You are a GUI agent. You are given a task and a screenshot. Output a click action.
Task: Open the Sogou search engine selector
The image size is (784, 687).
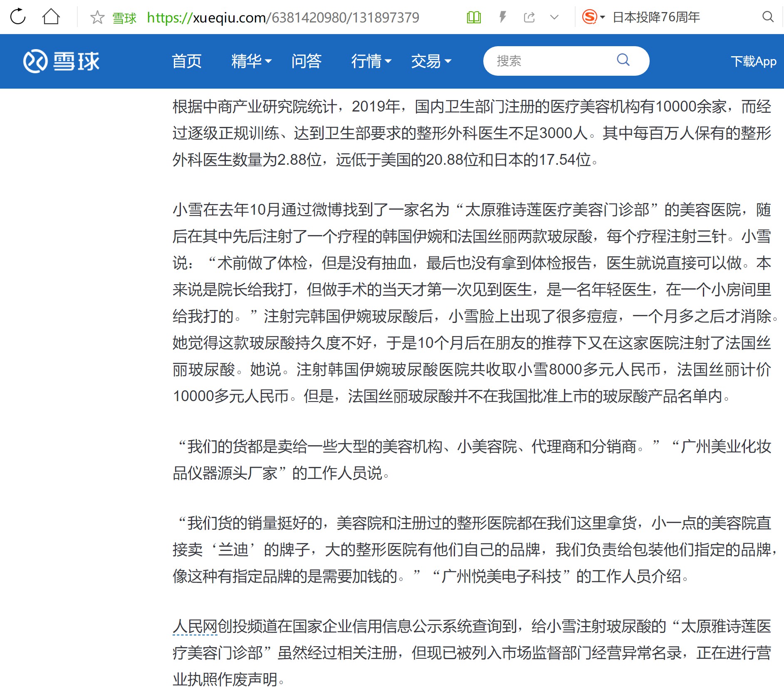pyautogui.click(x=593, y=17)
